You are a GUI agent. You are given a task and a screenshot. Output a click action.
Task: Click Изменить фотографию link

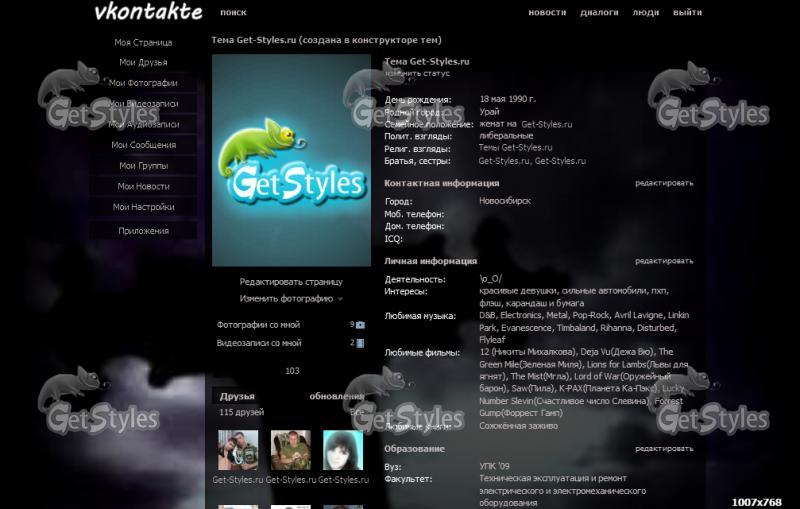(286, 298)
